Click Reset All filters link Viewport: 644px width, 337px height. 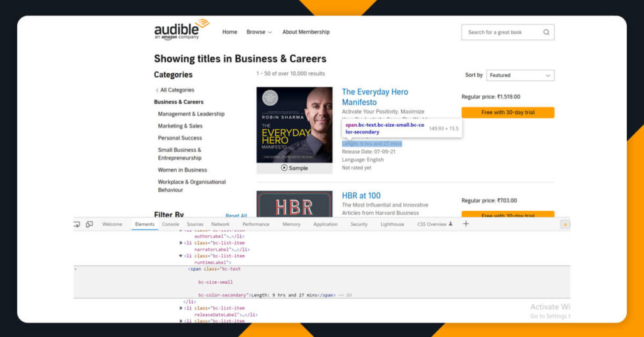pyautogui.click(x=236, y=215)
